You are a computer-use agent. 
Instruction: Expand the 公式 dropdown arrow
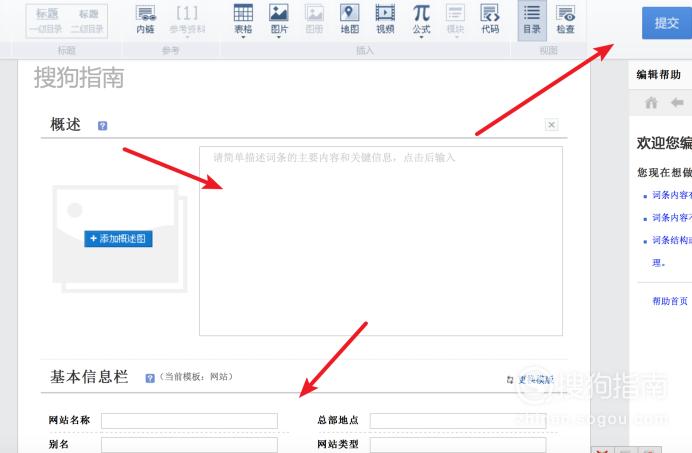click(x=421, y=38)
